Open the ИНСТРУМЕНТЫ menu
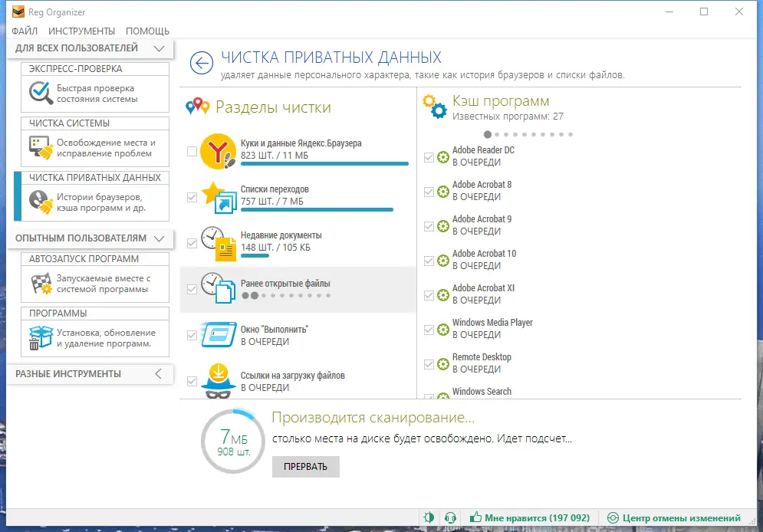 pyautogui.click(x=82, y=31)
